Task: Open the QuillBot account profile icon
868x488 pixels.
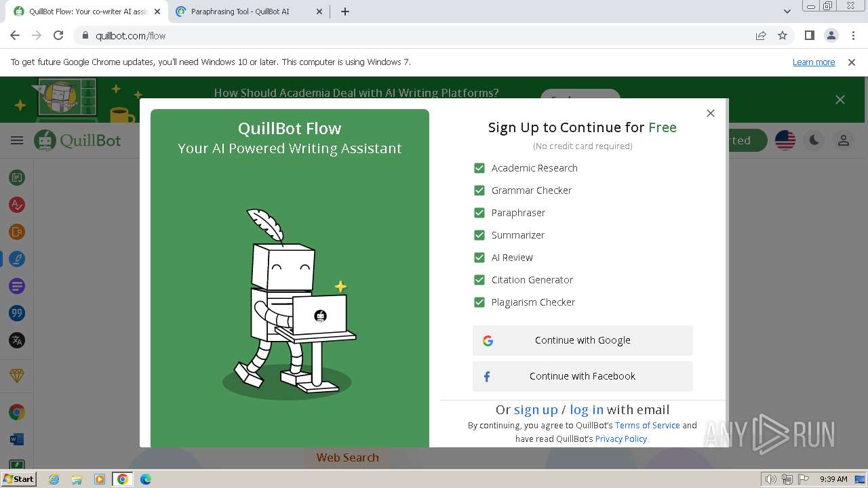Action: click(843, 140)
